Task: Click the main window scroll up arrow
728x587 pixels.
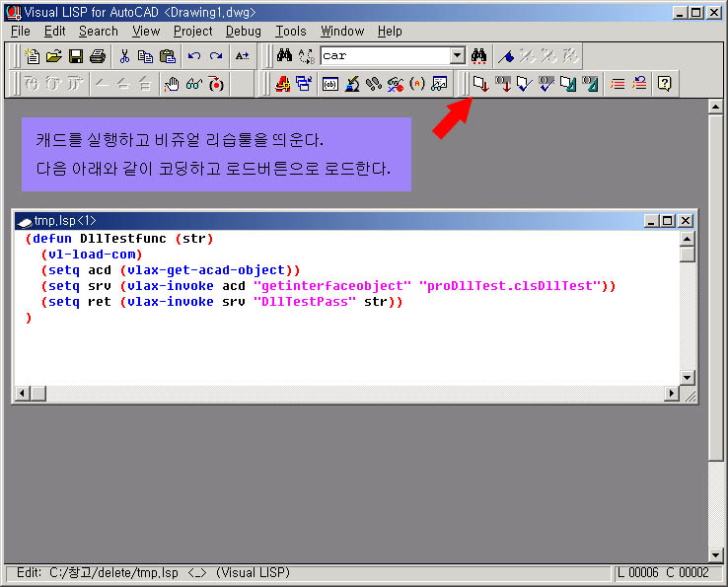Action: (x=715, y=108)
